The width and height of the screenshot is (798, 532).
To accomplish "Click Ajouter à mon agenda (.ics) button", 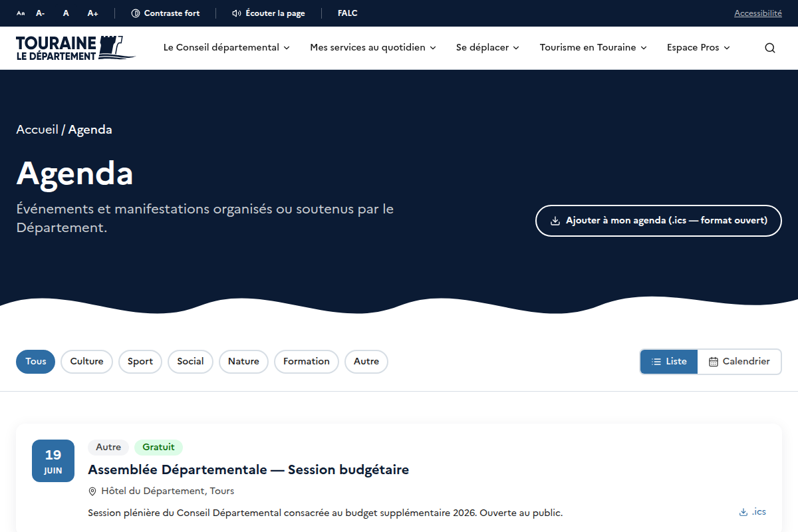I will click(x=658, y=221).
